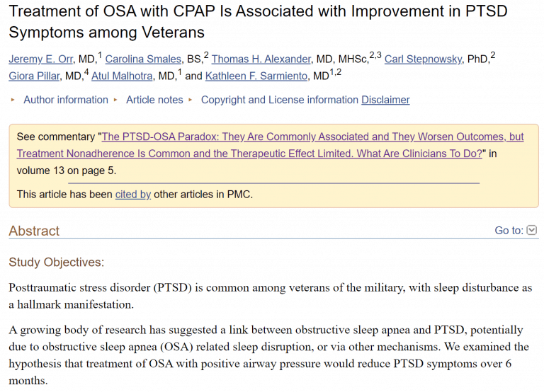Click the Author information disclosure triangle
The width and height of the screenshot is (544, 392).
(x=13, y=100)
